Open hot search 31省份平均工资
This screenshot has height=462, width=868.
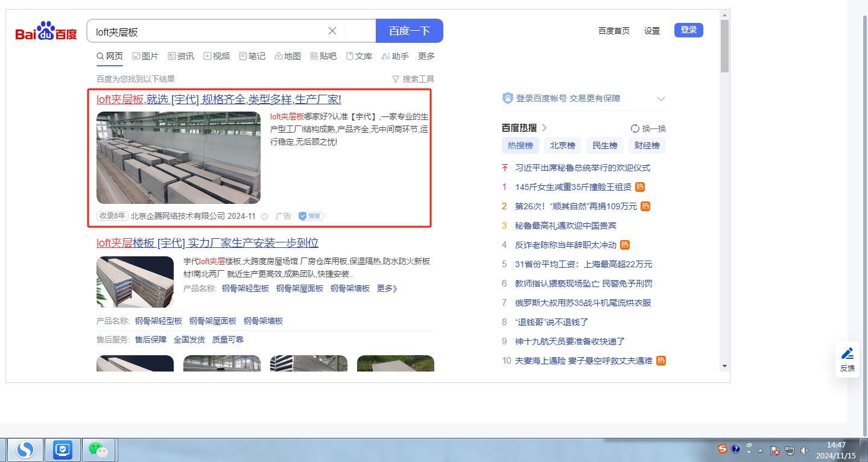[x=583, y=264]
